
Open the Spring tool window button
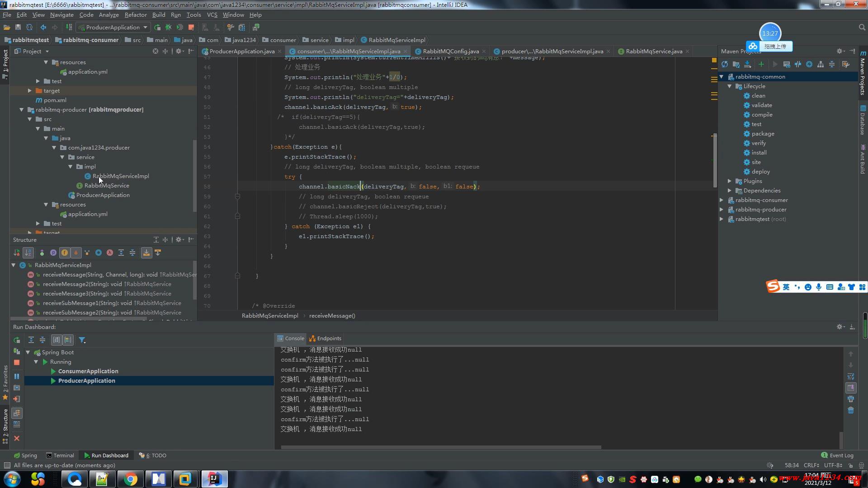[x=25, y=455]
